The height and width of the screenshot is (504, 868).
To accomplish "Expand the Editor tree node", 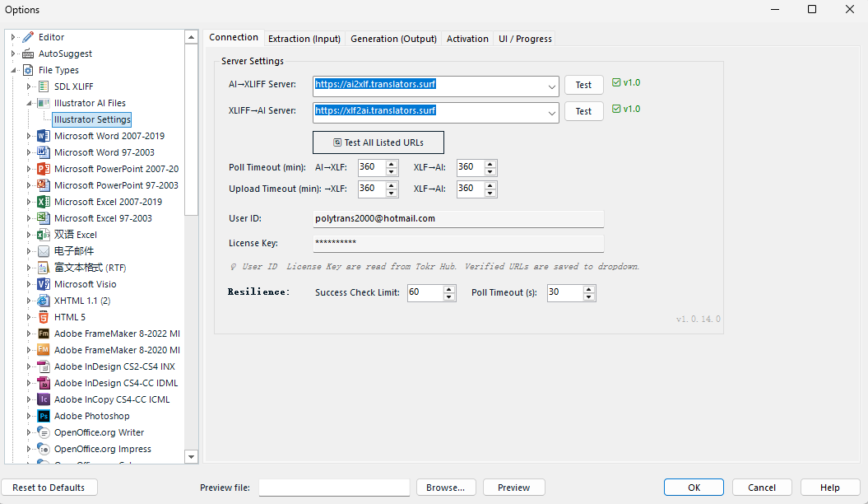I will 12,36.
